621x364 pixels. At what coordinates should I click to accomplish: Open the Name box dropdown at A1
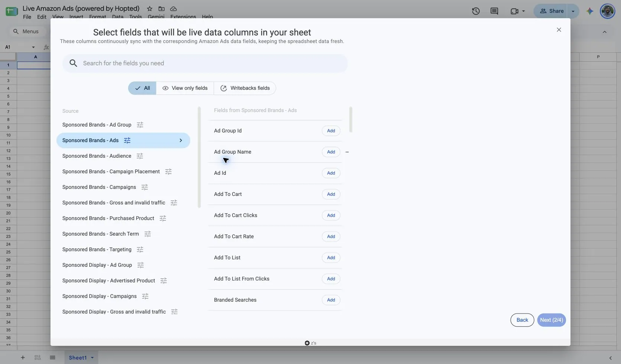(x=33, y=47)
